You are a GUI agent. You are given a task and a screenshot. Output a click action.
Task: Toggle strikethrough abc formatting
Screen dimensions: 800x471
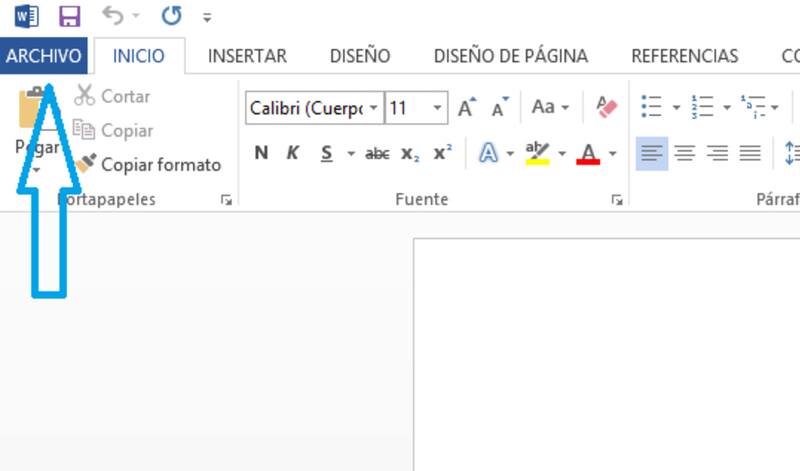[377, 153]
